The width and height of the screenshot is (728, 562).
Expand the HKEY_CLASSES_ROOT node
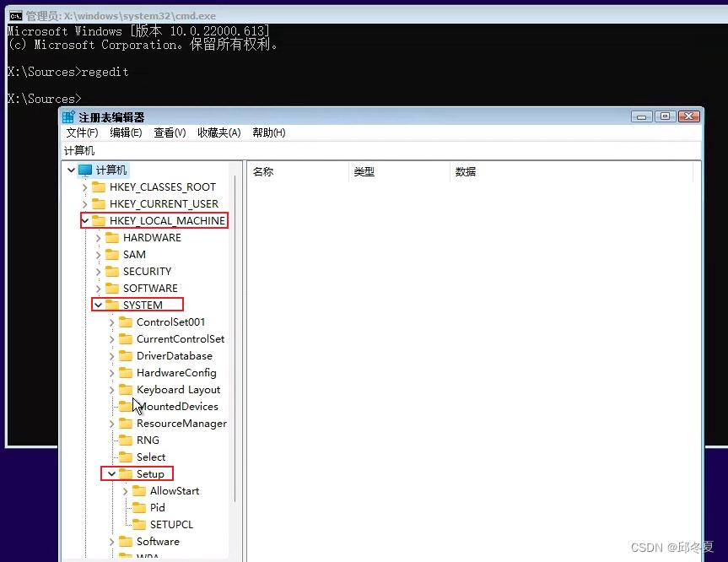[84, 186]
